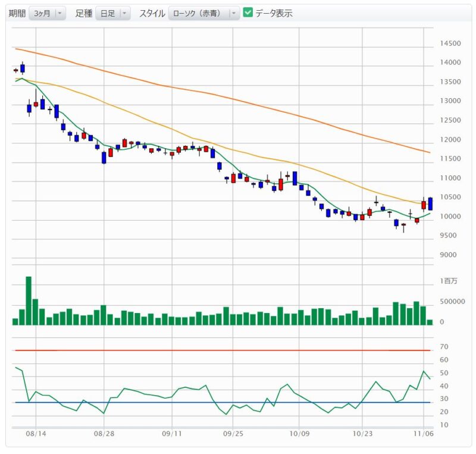This screenshot has height=454, width=476.
Task: Click the スタイル label
Action: [152, 13]
